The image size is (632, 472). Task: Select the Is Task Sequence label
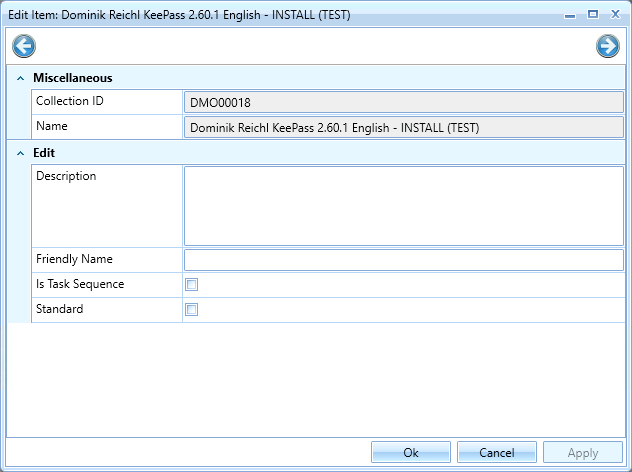(x=80, y=285)
